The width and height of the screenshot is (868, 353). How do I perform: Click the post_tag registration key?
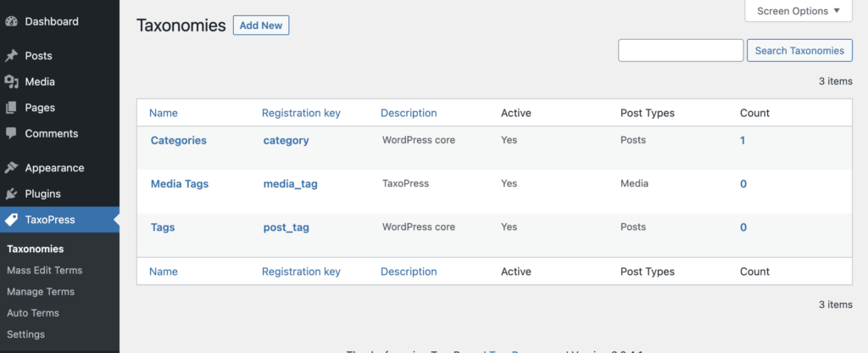[286, 227]
